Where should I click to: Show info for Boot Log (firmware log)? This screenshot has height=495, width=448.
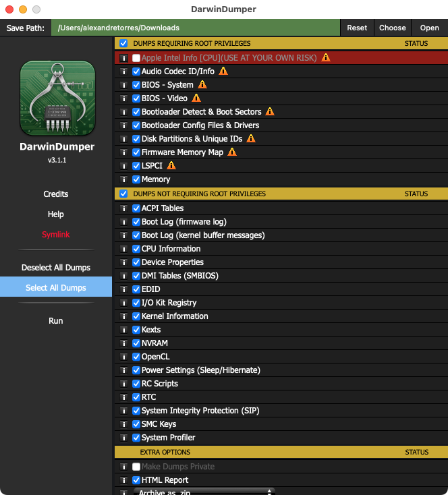[124, 222]
